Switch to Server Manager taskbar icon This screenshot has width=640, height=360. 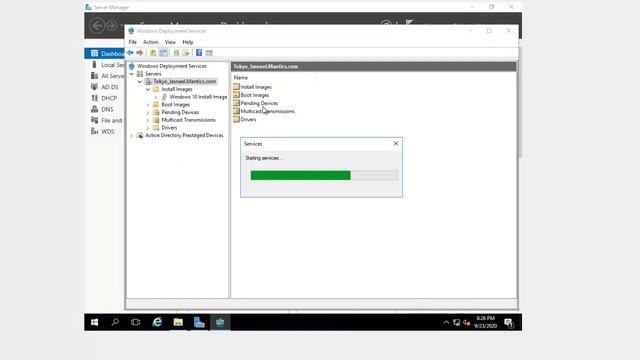199,322
